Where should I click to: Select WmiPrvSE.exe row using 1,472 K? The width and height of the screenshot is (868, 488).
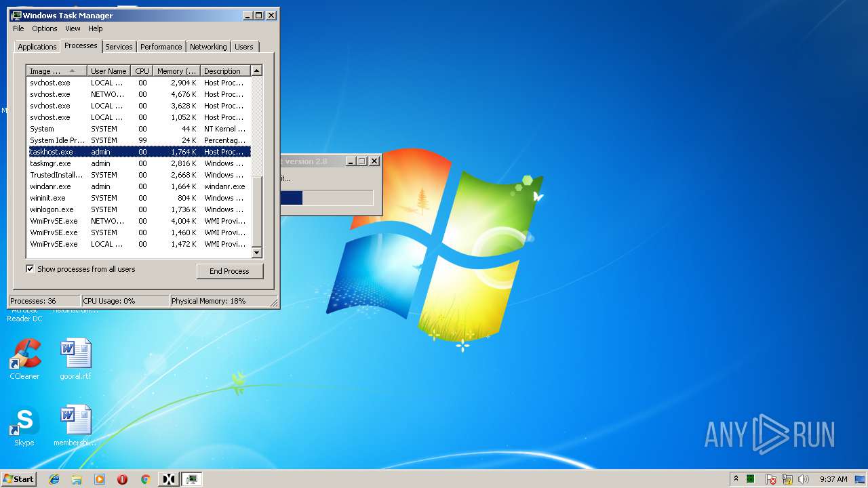[139, 244]
